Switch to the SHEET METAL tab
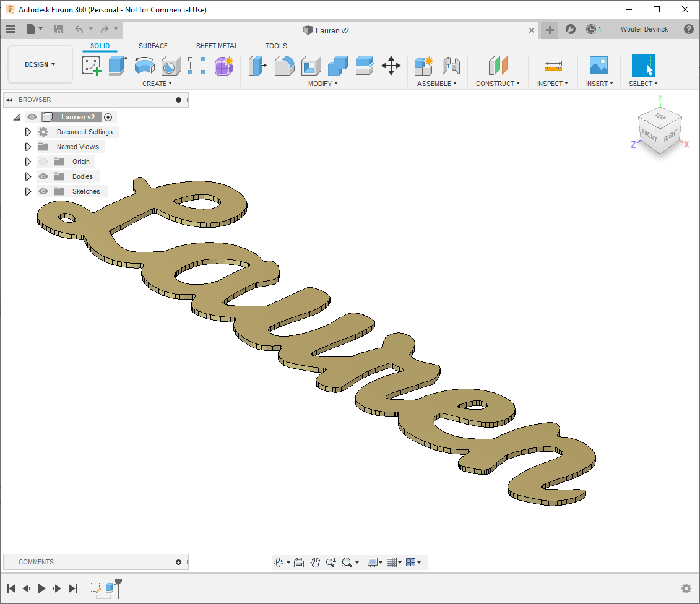700x604 pixels. tap(217, 46)
